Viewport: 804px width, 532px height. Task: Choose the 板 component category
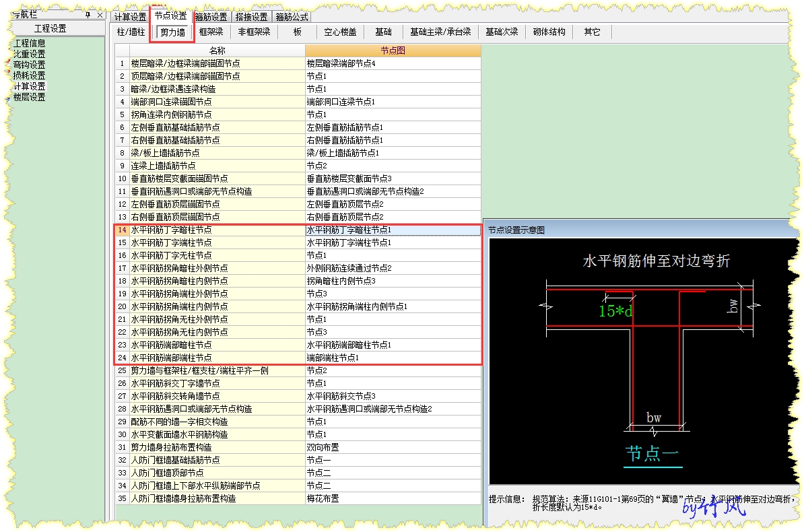coord(298,32)
